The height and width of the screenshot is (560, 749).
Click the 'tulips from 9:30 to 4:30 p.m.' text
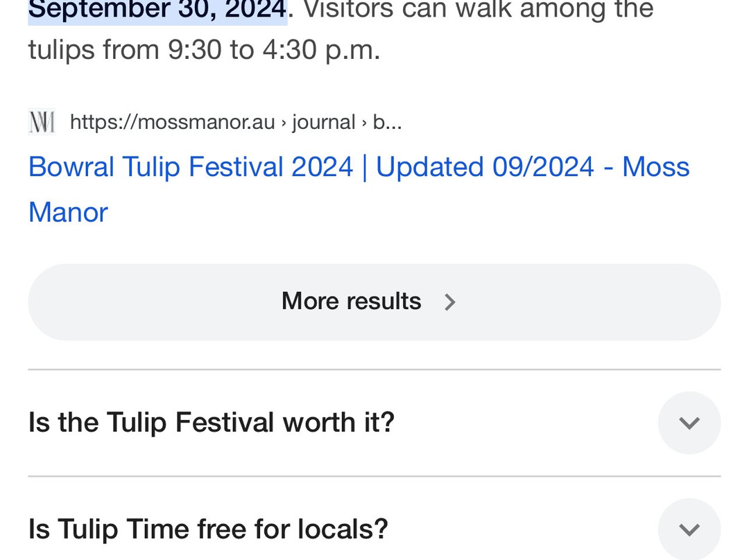[x=204, y=50]
